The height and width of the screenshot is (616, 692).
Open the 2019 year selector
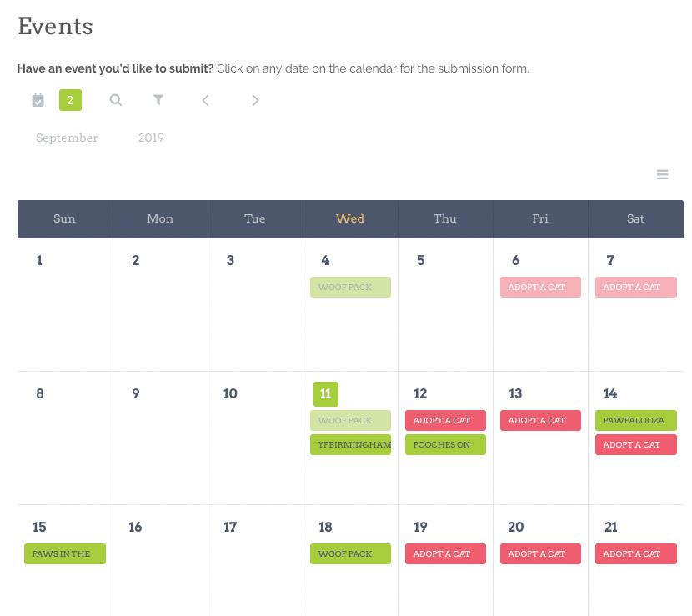[x=151, y=138]
